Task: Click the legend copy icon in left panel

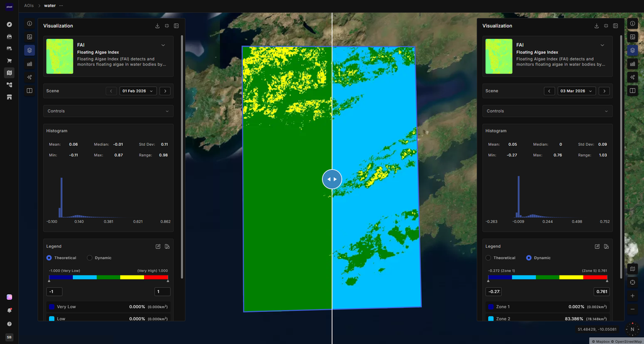Action: click(x=167, y=247)
